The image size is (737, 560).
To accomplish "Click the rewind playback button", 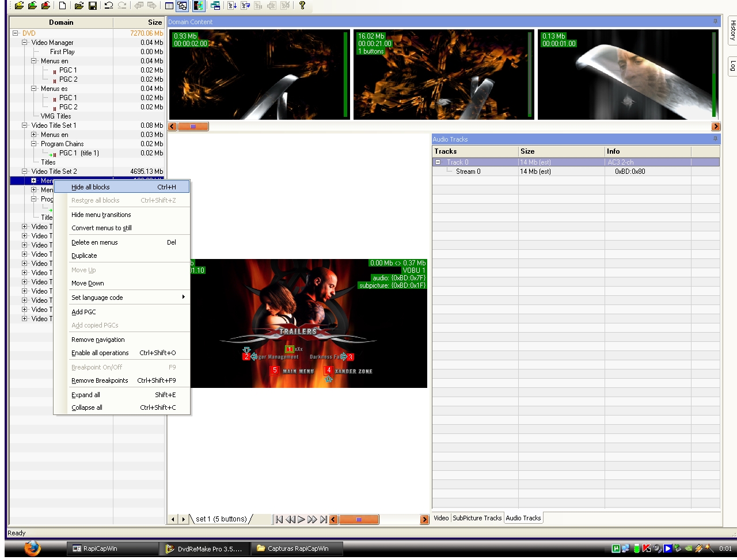I will coord(291,519).
